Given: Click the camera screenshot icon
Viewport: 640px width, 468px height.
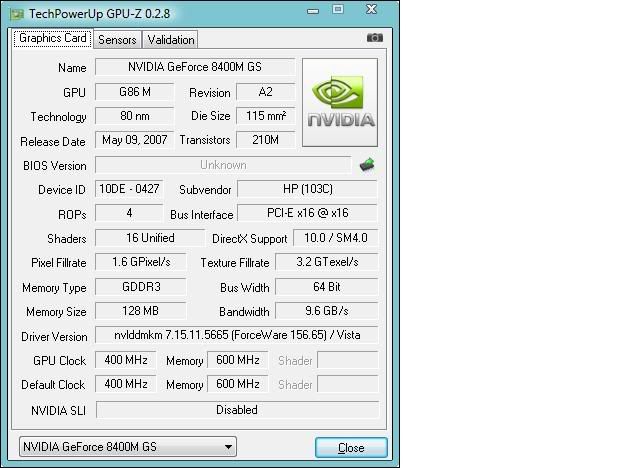Looking at the screenshot, I should 374,38.
